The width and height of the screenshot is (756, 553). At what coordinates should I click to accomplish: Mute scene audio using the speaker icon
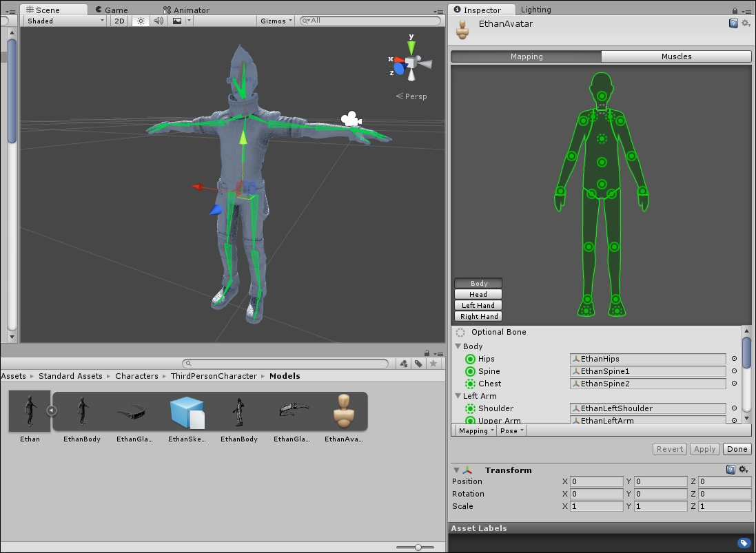click(x=157, y=21)
